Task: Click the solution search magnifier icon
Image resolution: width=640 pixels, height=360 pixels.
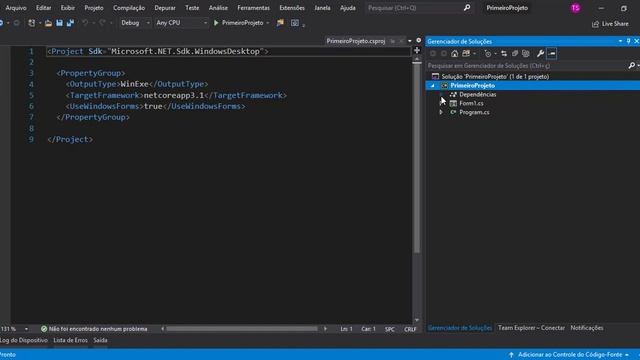Action: click(x=632, y=65)
